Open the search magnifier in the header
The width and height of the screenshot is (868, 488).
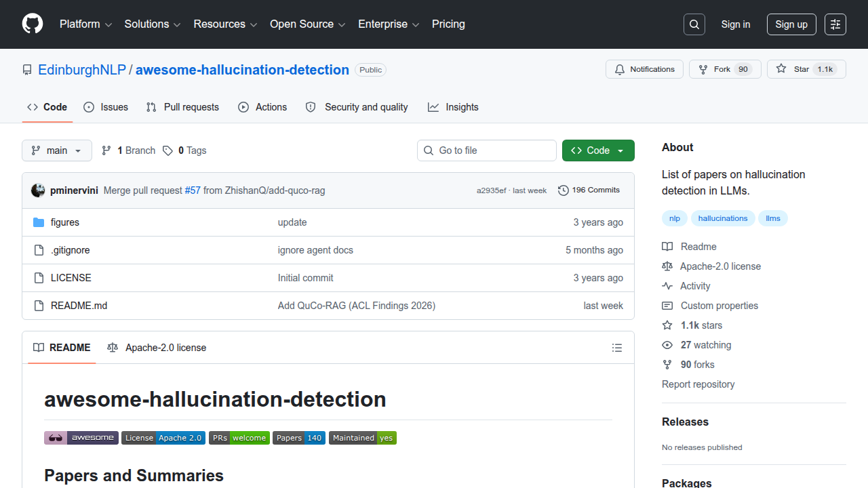pos(694,24)
